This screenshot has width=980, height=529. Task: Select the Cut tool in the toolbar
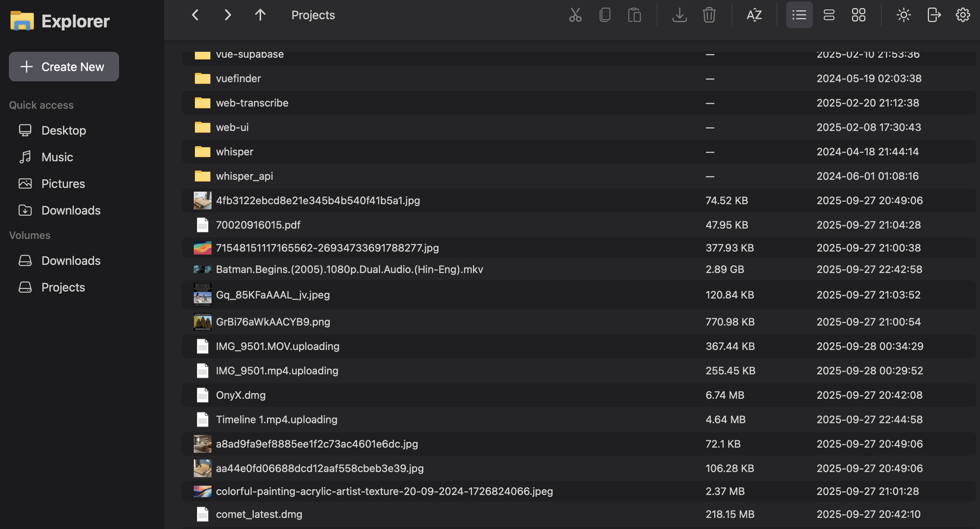pos(575,15)
